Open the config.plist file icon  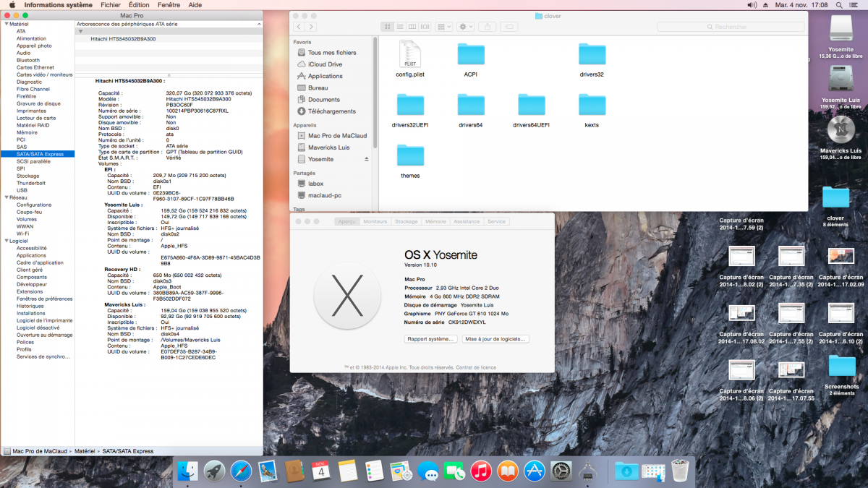pyautogui.click(x=409, y=55)
